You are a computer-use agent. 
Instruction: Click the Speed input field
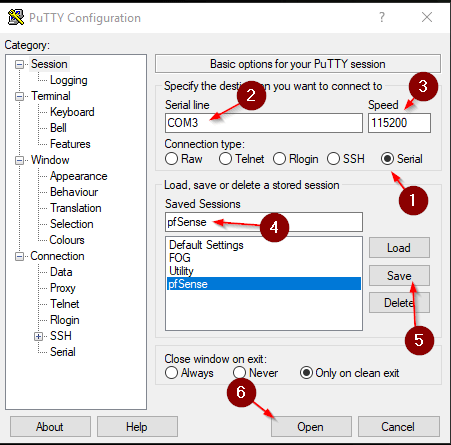coord(399,123)
